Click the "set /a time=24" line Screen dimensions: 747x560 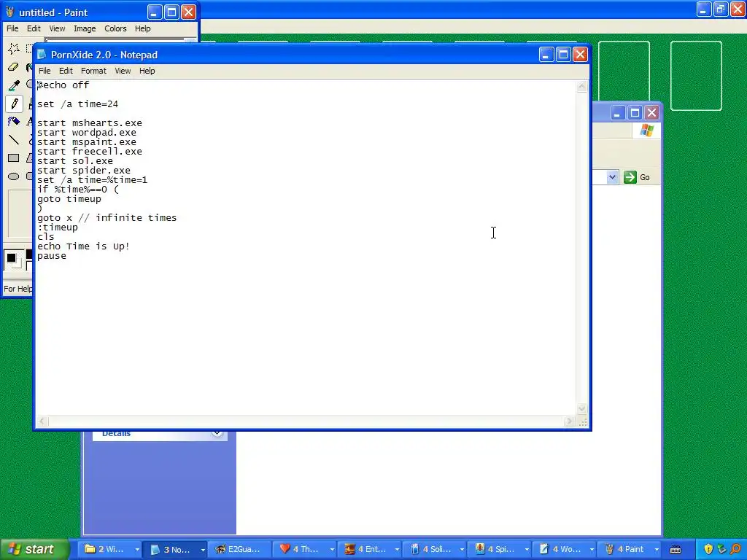click(77, 104)
